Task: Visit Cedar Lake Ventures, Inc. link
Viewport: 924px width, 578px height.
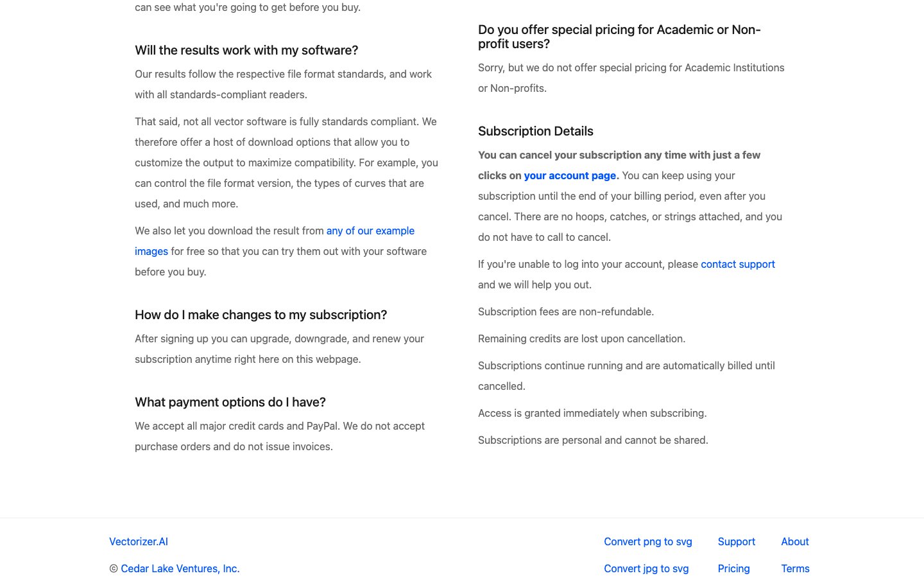Action: coord(180,568)
